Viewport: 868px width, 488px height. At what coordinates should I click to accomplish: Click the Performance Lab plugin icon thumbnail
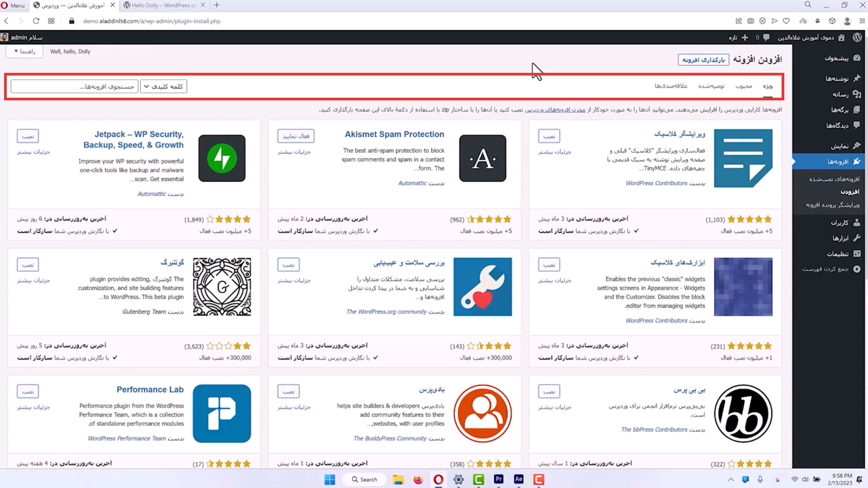(x=222, y=413)
